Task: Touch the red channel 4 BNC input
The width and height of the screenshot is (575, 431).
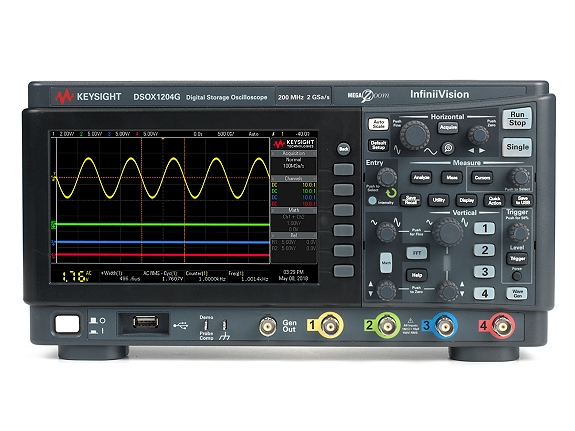Action: point(502,326)
